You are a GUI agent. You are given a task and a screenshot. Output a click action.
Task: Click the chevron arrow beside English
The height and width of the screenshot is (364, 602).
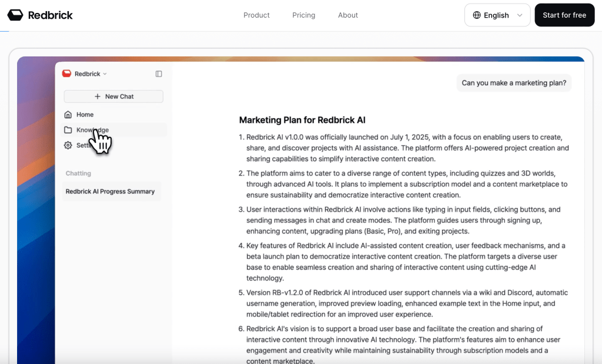(520, 15)
